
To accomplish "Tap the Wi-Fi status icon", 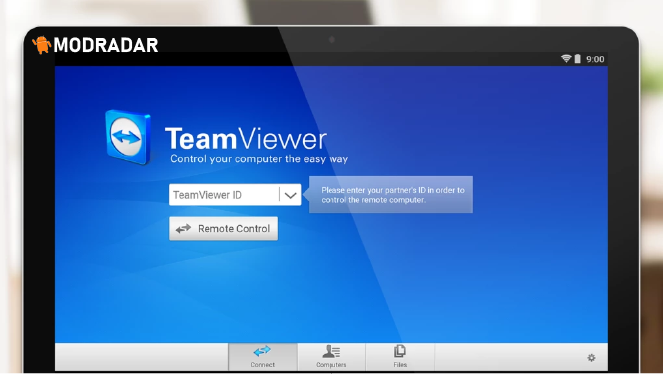I will [566, 59].
